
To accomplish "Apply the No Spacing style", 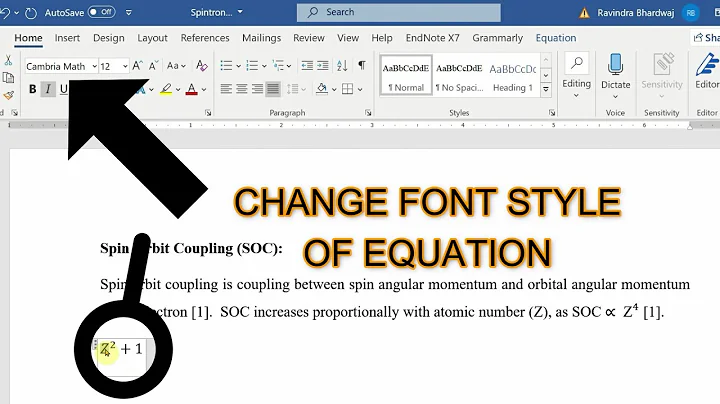I will pos(459,75).
